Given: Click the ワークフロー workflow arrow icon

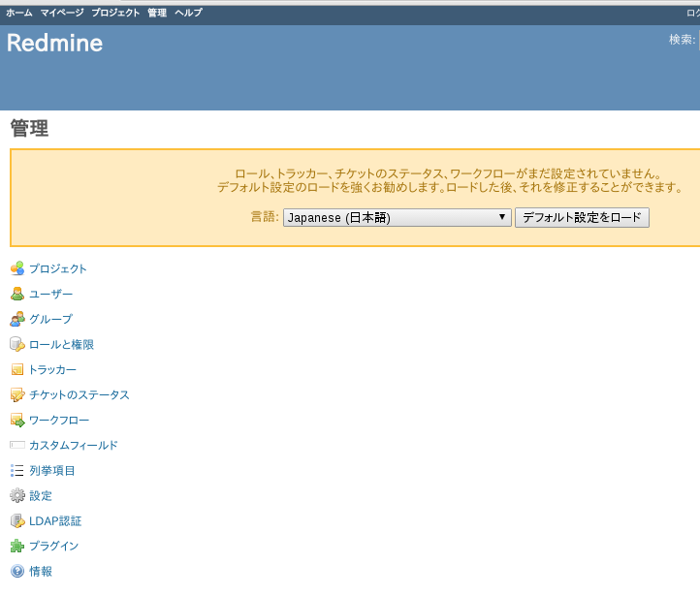Looking at the screenshot, I should pyautogui.click(x=16, y=420).
